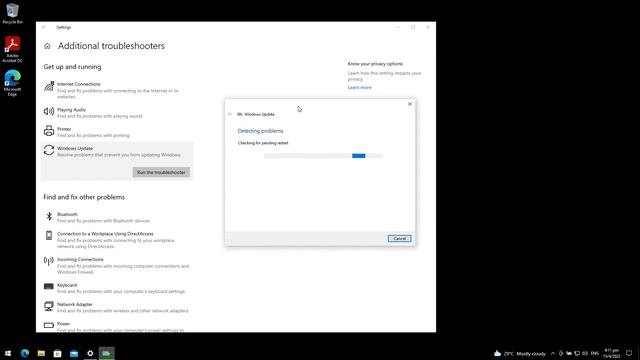The height and width of the screenshot is (360, 640).
Task: Open File Explorer from the taskbar
Action: pyautogui.click(x=41, y=353)
